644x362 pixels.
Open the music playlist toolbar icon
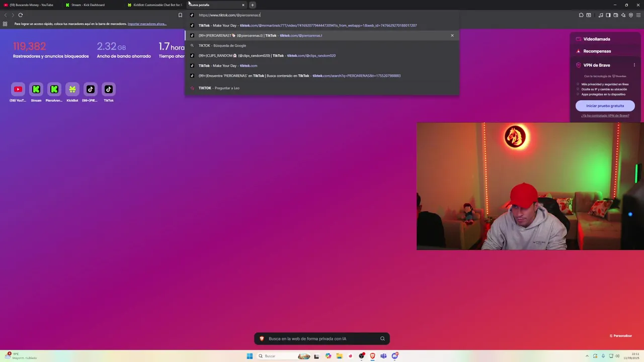pos(601,15)
